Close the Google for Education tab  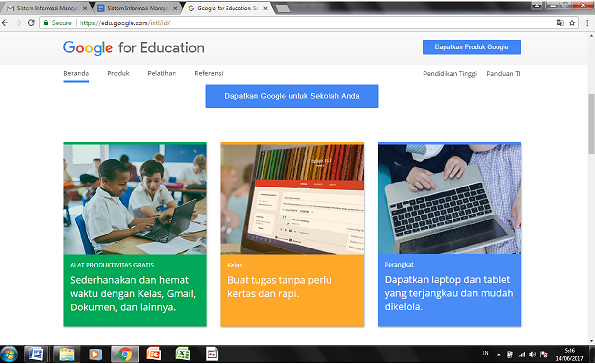coord(265,8)
